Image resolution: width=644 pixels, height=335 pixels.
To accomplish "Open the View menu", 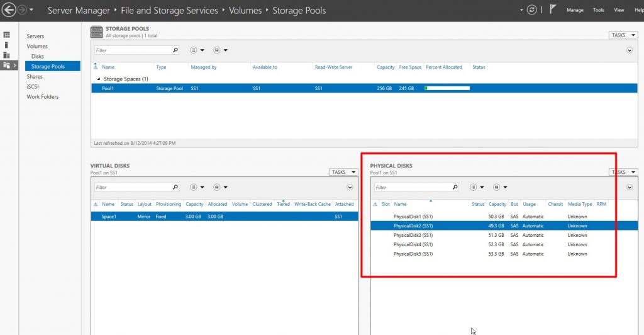I will coord(619,10).
